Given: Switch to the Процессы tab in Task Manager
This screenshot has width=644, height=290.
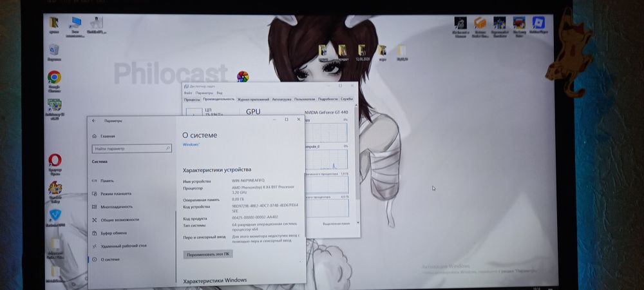Looking at the screenshot, I should 192,99.
